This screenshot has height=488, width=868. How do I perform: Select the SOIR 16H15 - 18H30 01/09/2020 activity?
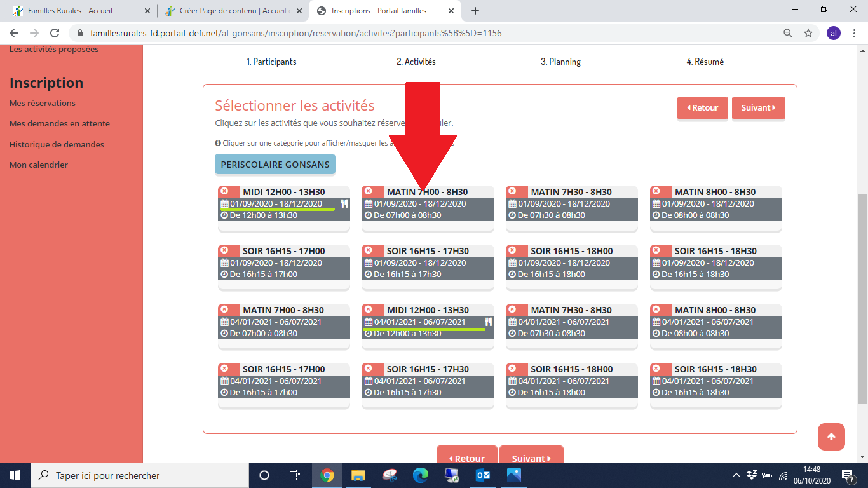tap(715, 262)
